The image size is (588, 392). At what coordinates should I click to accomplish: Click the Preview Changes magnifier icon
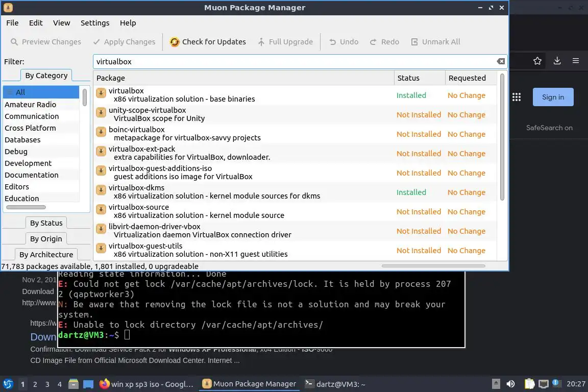coord(14,42)
